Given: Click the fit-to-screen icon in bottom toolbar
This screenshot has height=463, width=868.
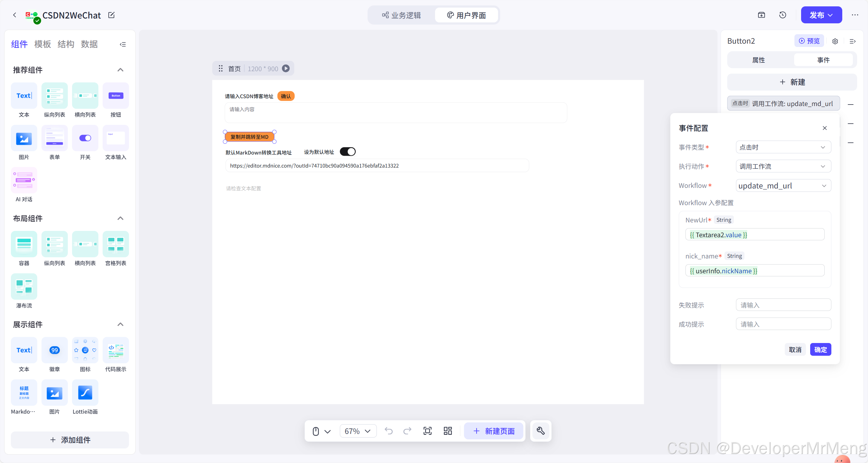Looking at the screenshot, I should (x=427, y=431).
